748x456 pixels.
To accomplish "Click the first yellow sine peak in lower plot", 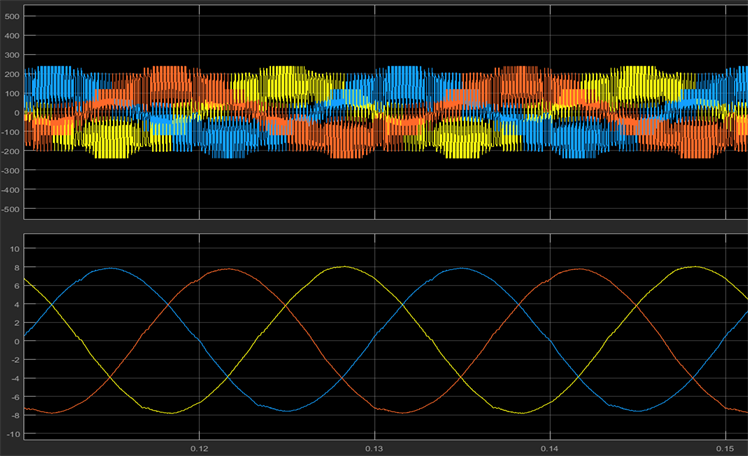I will (x=344, y=266).
